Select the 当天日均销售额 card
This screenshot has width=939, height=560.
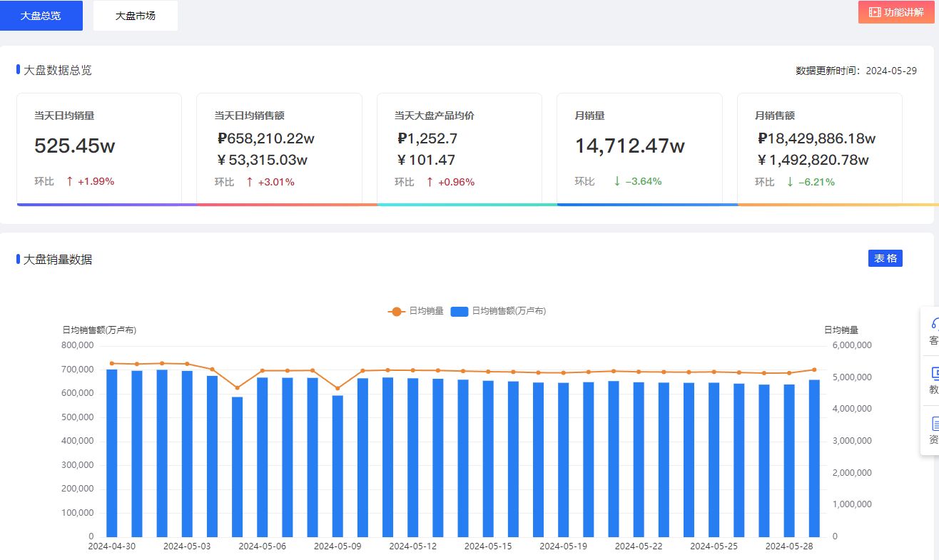(x=279, y=149)
